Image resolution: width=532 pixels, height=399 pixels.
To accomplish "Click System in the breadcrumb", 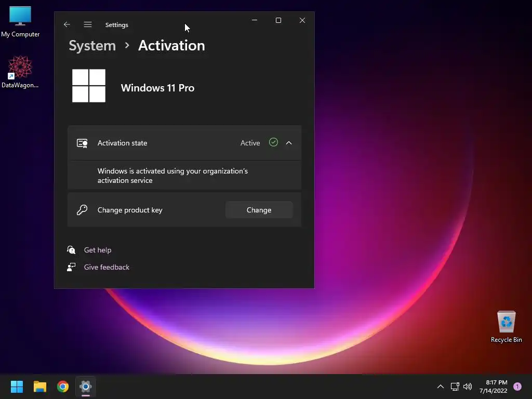I will click(92, 46).
